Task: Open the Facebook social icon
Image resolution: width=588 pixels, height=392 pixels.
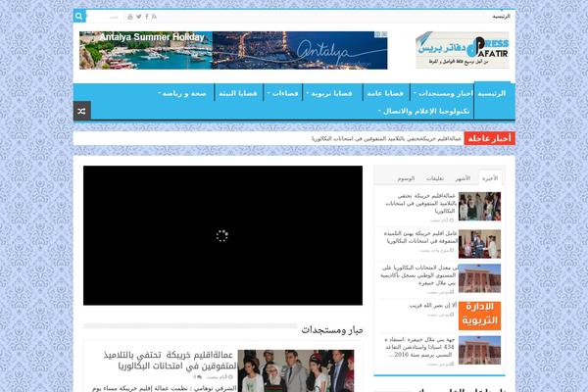Action: pos(147,17)
